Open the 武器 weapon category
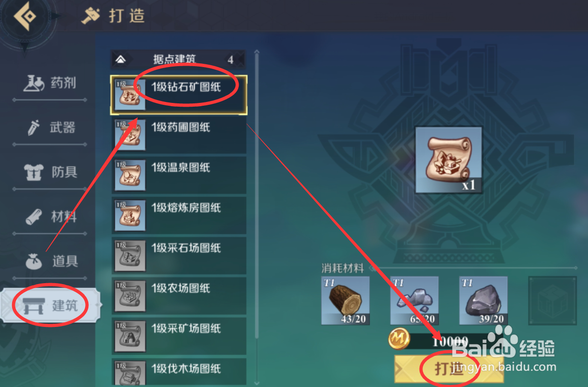Image resolution: width=588 pixels, height=387 pixels. pos(50,128)
